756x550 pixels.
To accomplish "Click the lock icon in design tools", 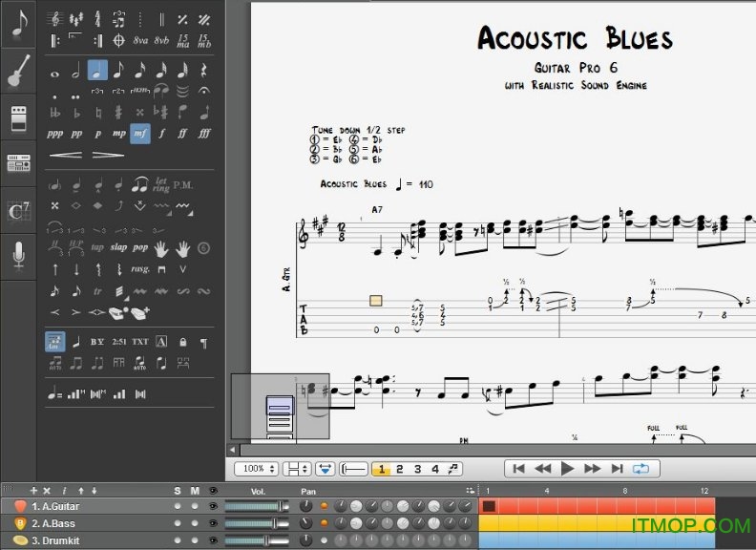I will pyautogui.click(x=182, y=342).
